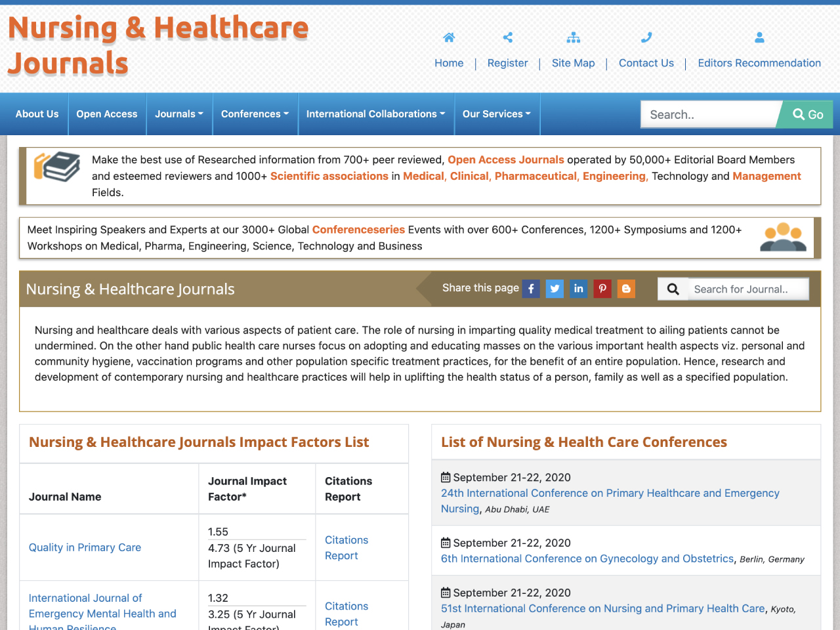The height and width of the screenshot is (630, 840).
Task: Open Citations Report for Emergency Mental Health journal
Action: click(x=346, y=614)
